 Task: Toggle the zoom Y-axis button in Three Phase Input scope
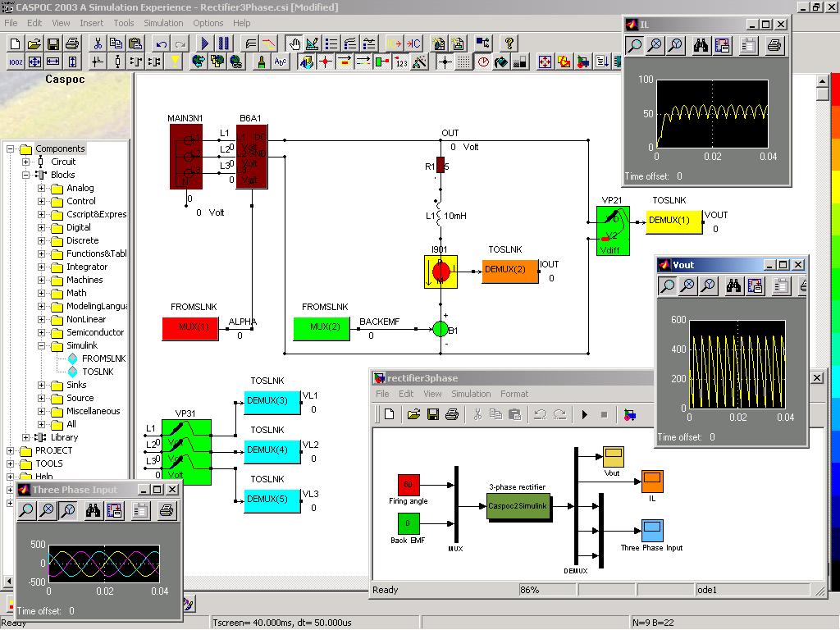point(67,511)
